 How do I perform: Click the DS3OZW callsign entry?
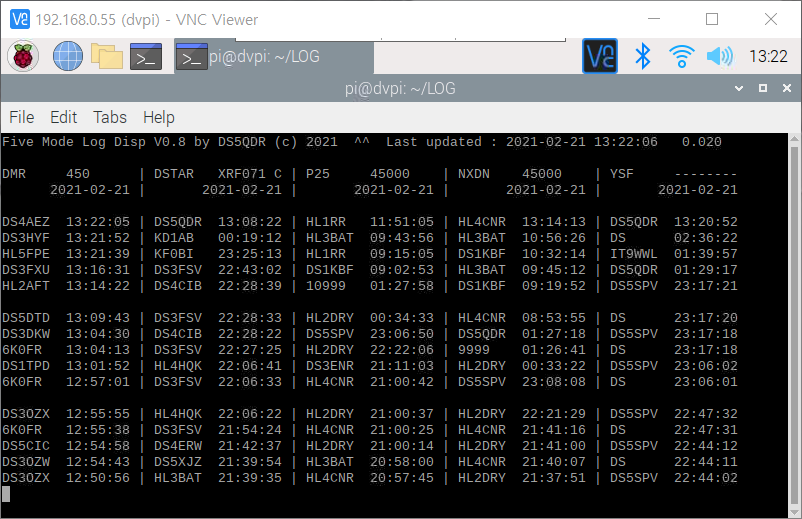(26, 462)
